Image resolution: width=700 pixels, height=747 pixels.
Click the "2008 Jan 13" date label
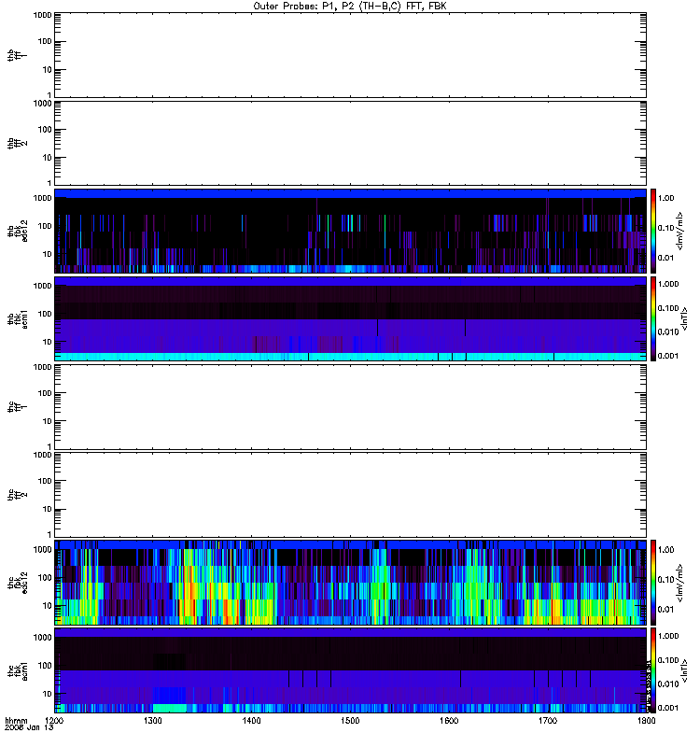(x=29, y=727)
